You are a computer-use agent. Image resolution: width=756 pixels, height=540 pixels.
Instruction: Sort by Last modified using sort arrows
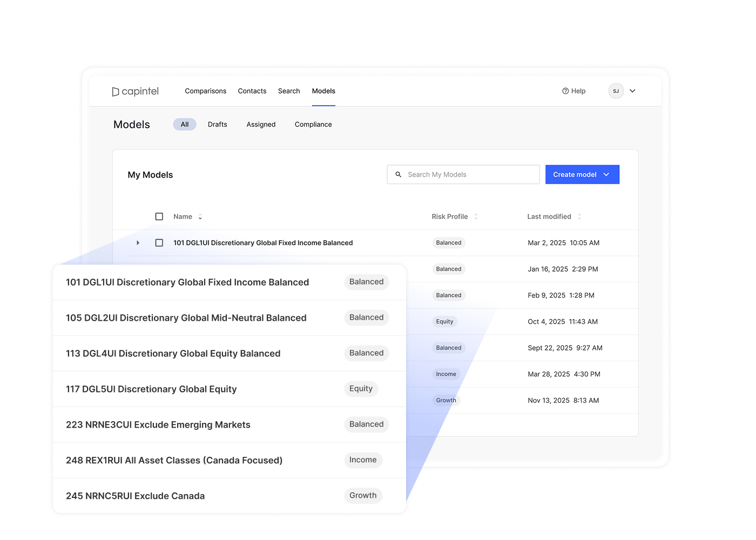tap(579, 217)
